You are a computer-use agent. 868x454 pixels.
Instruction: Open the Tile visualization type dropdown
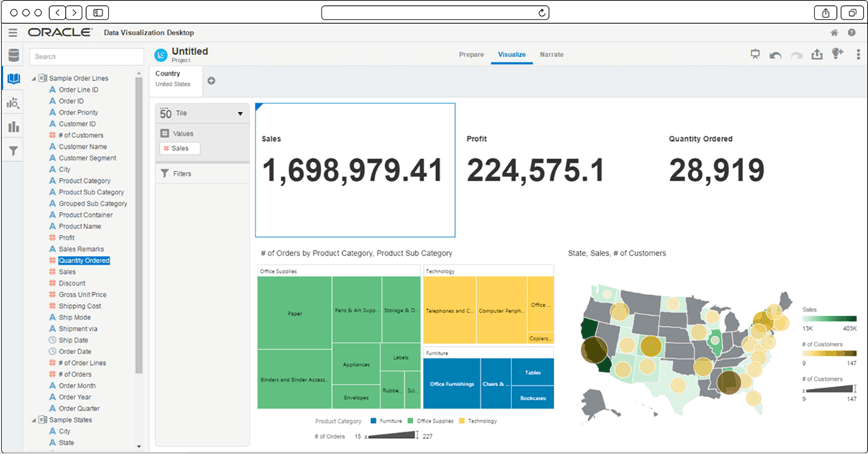pos(239,113)
